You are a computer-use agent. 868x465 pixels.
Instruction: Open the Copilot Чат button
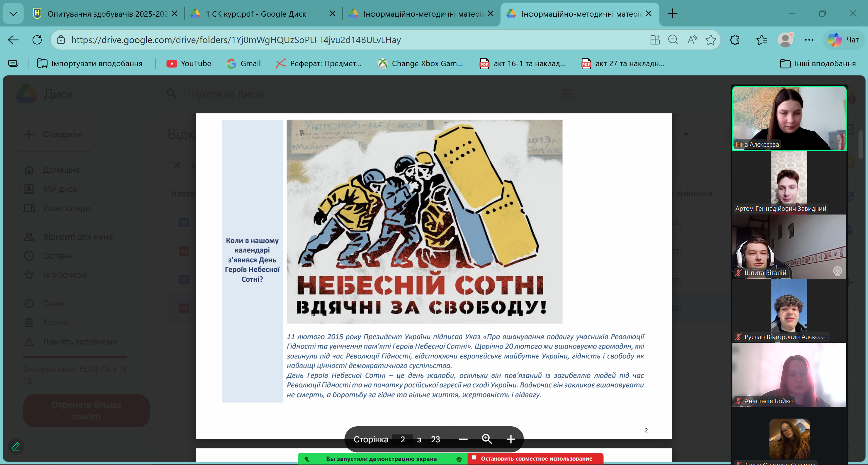click(844, 40)
